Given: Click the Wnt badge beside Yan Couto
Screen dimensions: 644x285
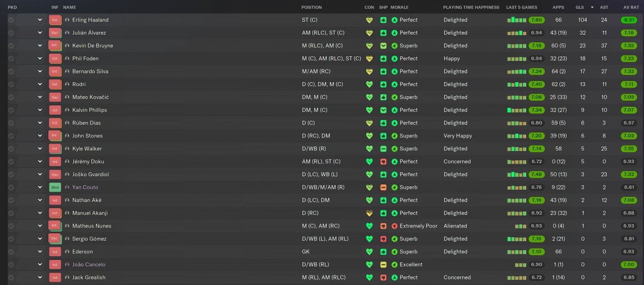Looking at the screenshot, I should pyautogui.click(x=55, y=187).
